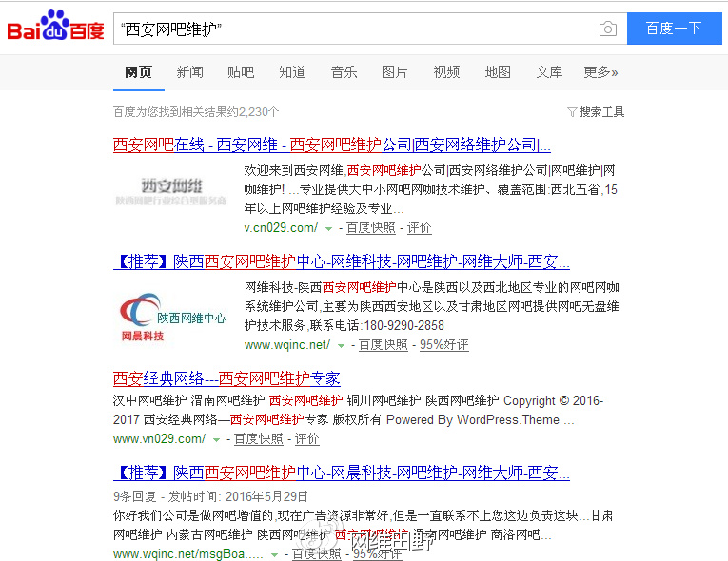Click 评价 for www.vn029.com result

click(306, 439)
